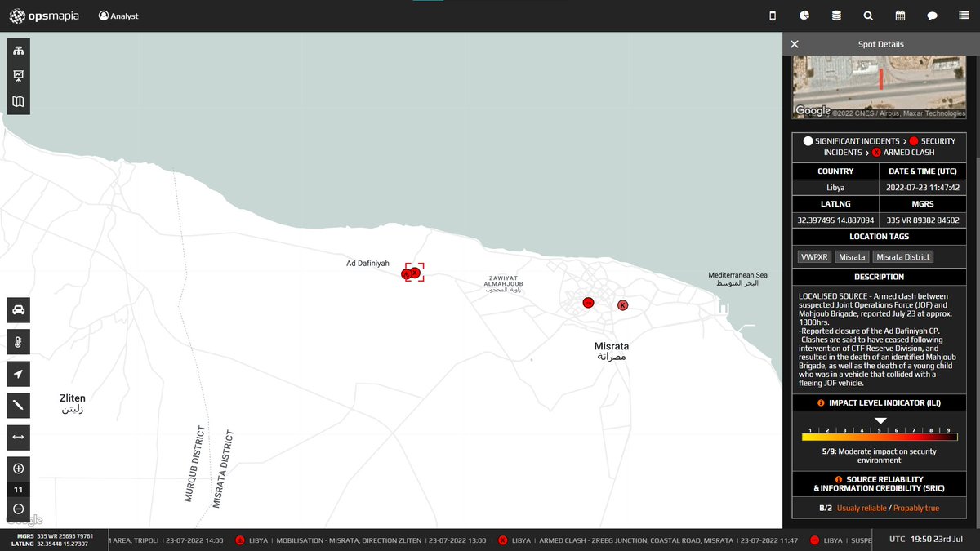Select the horizontal arrows measure tool

click(19, 438)
